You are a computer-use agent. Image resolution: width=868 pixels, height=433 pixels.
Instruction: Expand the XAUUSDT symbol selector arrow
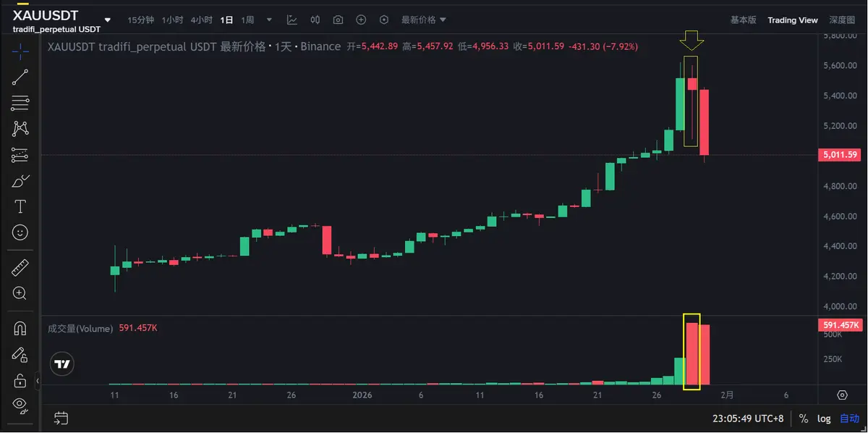108,20
